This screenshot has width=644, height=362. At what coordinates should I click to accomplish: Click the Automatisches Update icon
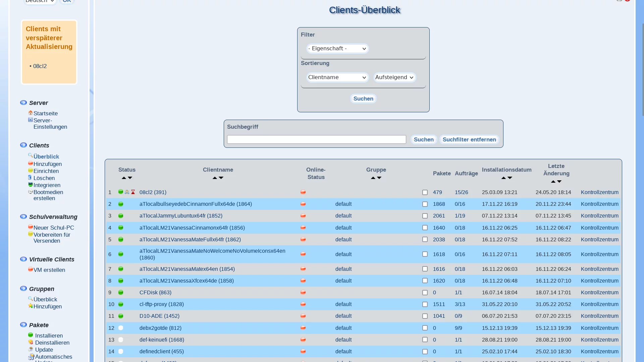click(31, 357)
